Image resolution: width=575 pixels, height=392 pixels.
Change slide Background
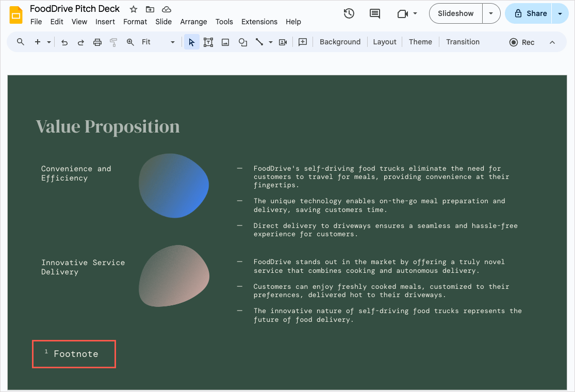[340, 42]
